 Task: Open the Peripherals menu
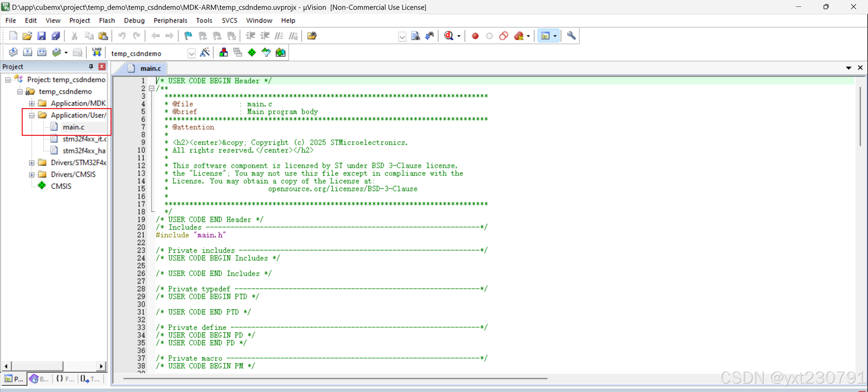point(170,20)
